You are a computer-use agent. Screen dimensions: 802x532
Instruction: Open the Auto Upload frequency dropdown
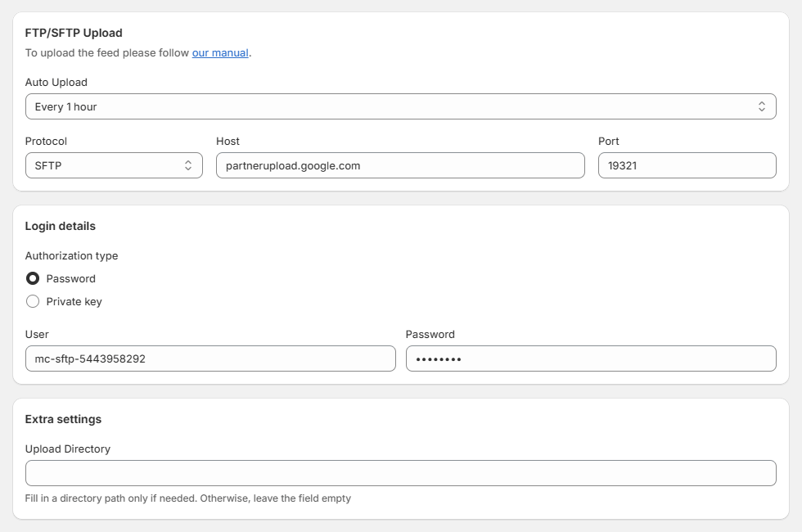pyautogui.click(x=401, y=106)
